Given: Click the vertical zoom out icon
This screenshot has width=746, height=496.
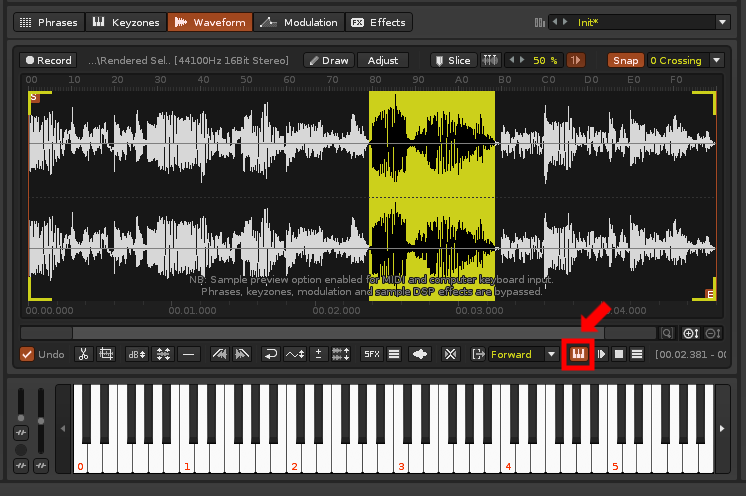Looking at the screenshot, I should point(713,333).
